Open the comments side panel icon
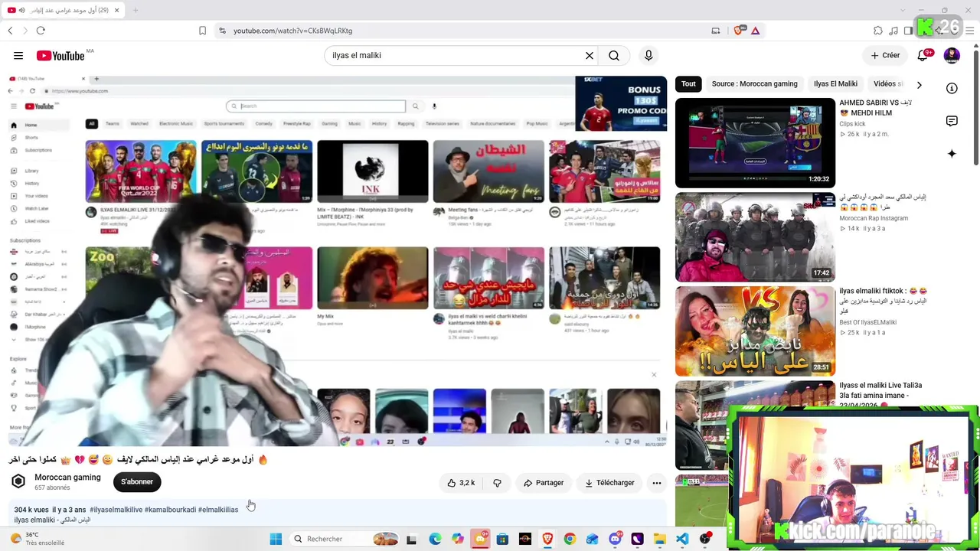The image size is (980, 551). [952, 121]
